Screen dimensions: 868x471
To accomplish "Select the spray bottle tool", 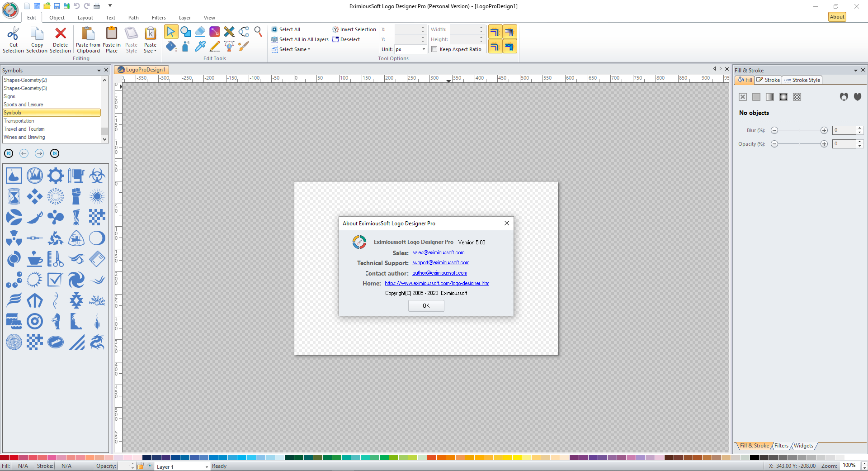I will (186, 46).
